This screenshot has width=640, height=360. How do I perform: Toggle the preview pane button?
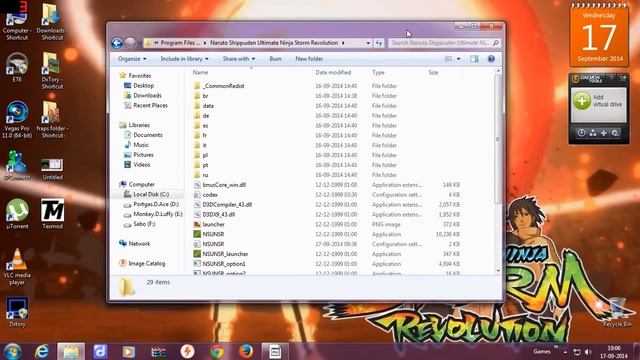click(x=474, y=59)
